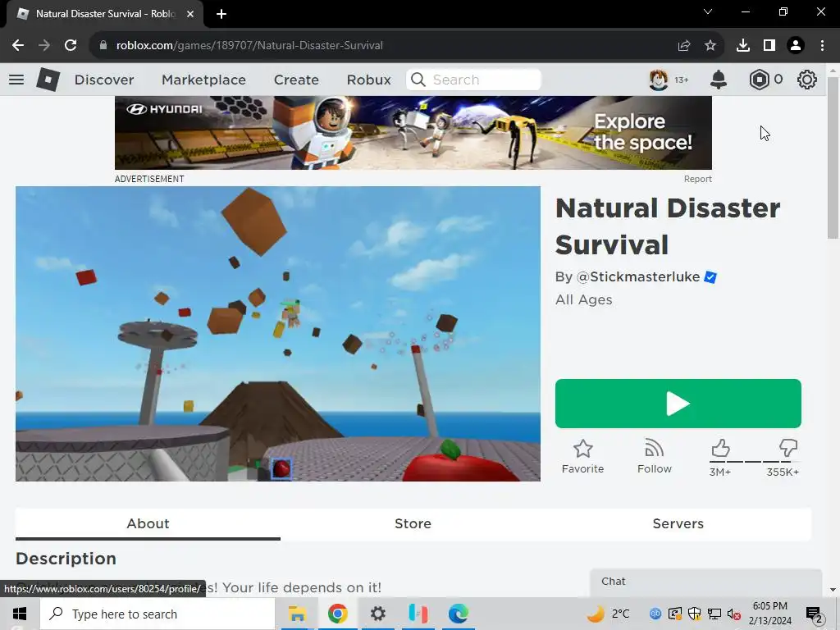
Task: Open the taskbar clock and date
Action: (x=769, y=614)
